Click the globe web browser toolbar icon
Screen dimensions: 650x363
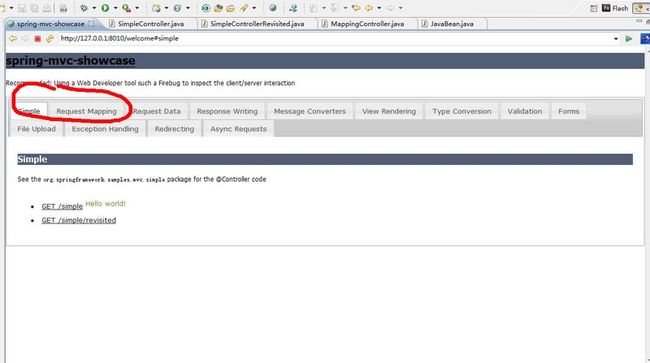[272, 8]
